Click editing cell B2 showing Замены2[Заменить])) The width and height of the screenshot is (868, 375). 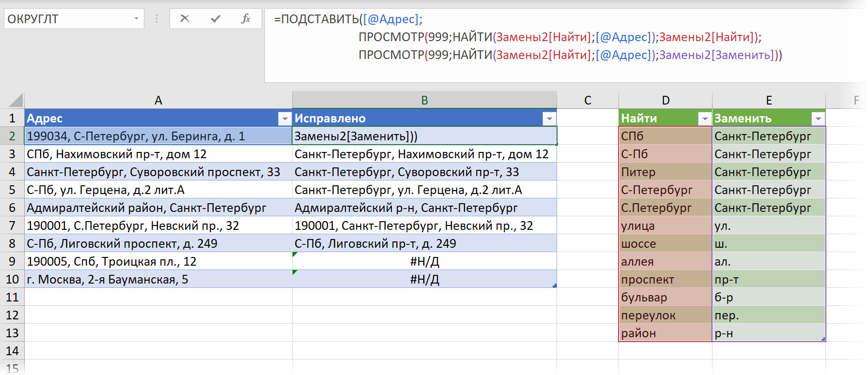click(424, 136)
